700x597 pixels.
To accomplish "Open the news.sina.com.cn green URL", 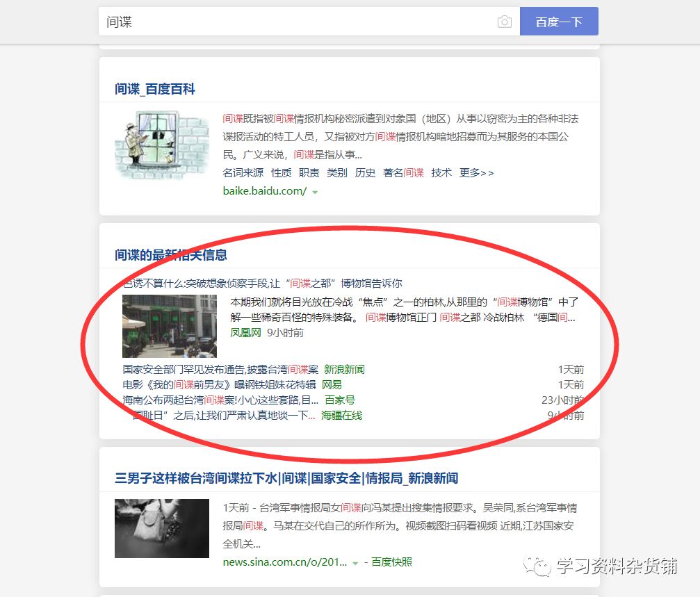I will tap(285, 562).
